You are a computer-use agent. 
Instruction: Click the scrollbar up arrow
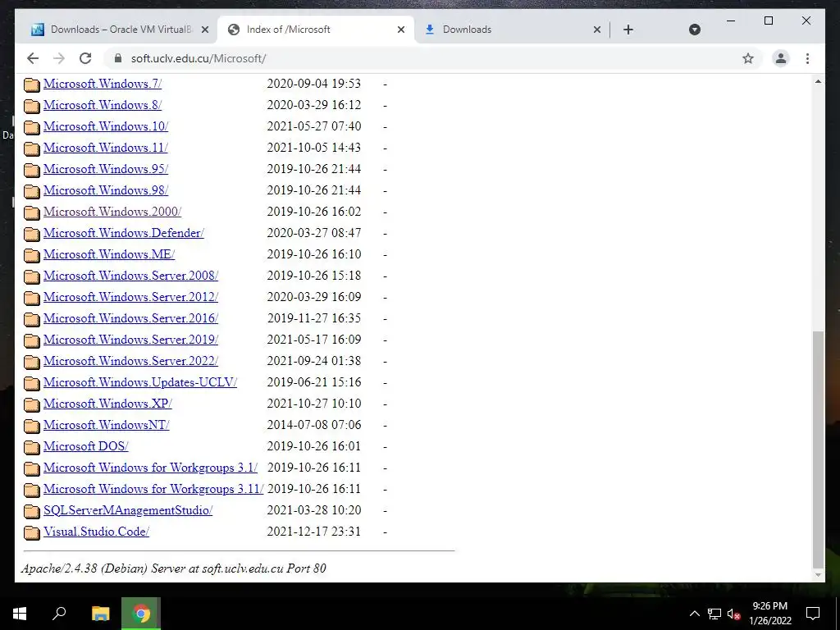(x=818, y=81)
